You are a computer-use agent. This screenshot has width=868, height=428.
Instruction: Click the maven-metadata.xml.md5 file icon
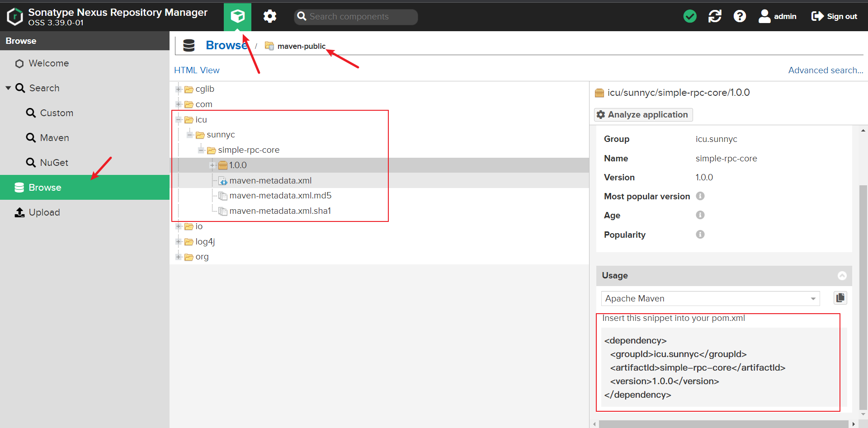click(223, 196)
